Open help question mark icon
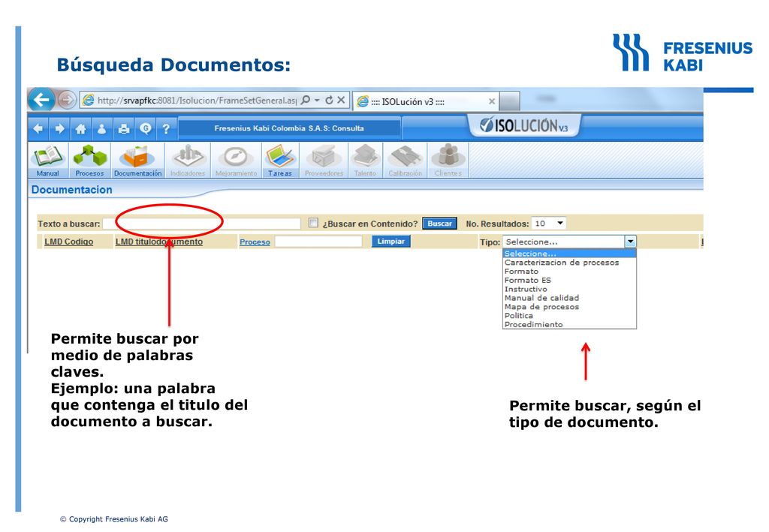The width and height of the screenshot is (769, 532). [x=166, y=128]
